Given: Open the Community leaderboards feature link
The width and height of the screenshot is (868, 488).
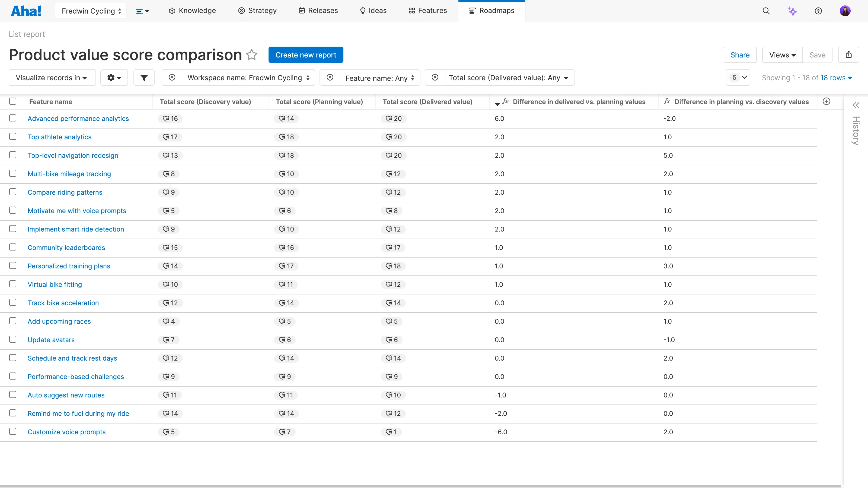Looking at the screenshot, I should 66,248.
